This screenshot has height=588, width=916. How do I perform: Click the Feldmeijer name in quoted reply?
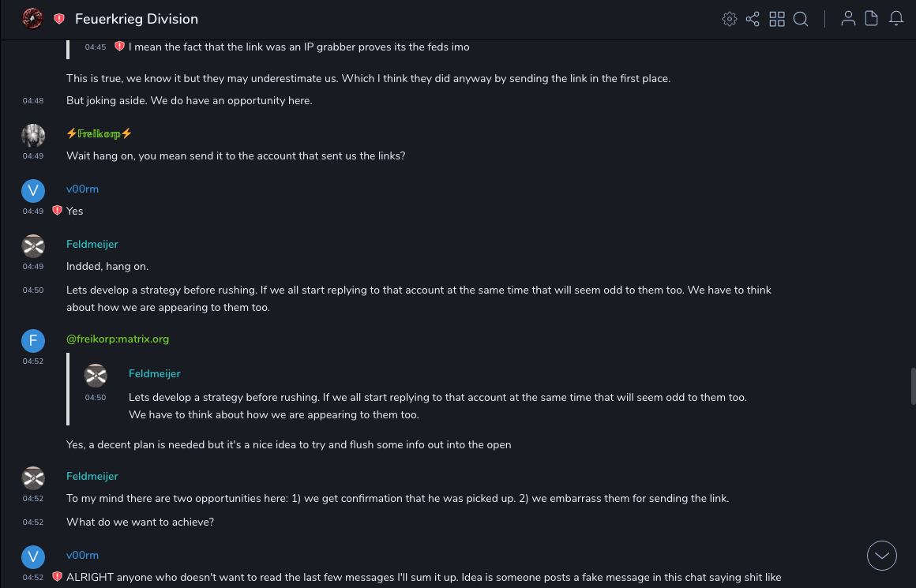[x=155, y=373]
